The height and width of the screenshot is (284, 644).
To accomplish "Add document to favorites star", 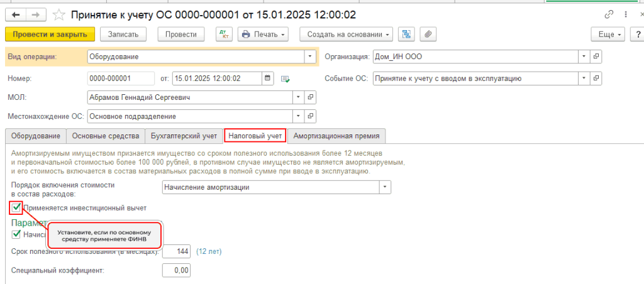I will coord(60,15).
